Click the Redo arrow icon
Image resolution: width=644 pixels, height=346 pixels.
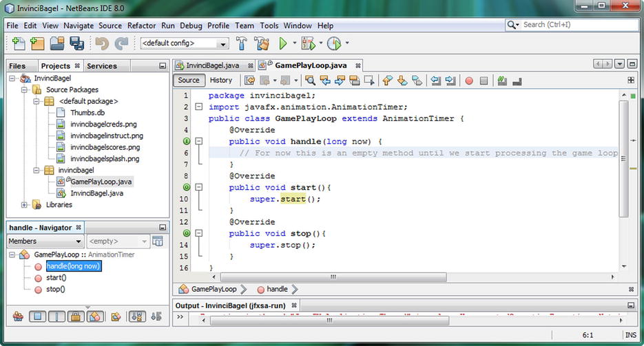point(122,43)
